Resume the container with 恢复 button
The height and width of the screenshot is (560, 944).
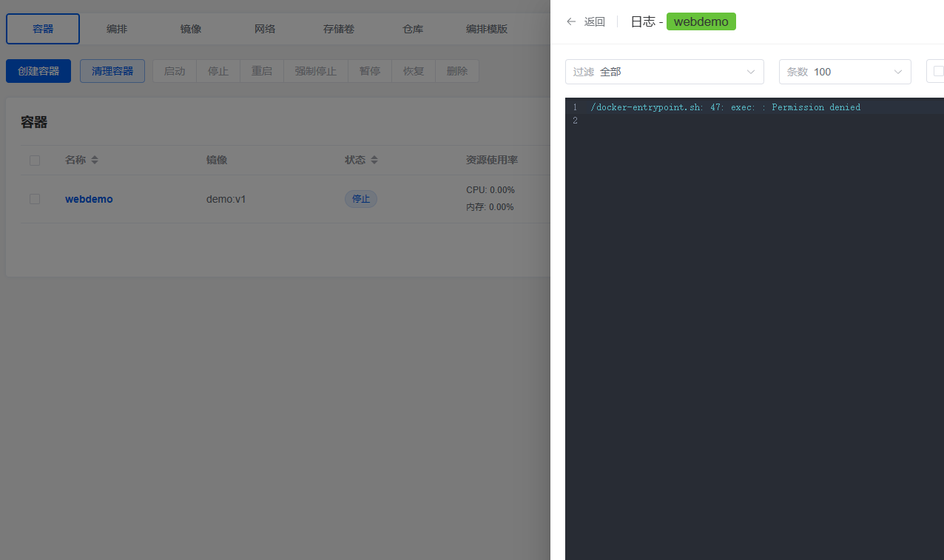pyautogui.click(x=413, y=71)
